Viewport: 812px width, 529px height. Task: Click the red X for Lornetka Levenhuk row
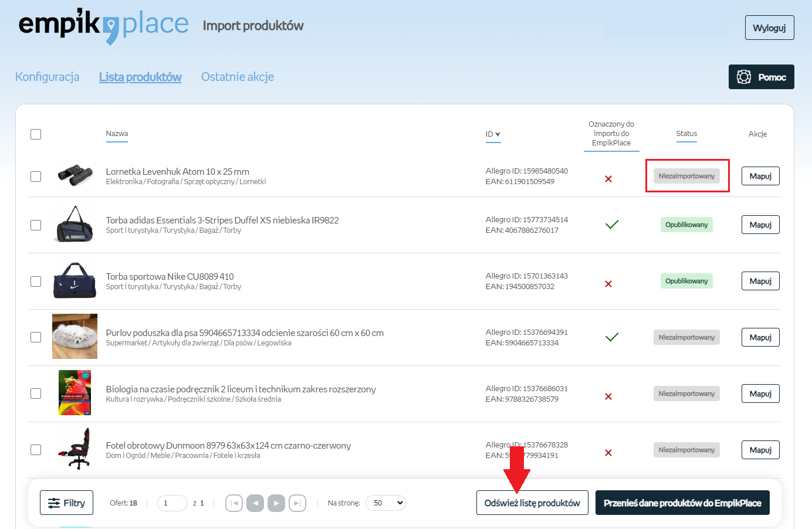(x=608, y=179)
